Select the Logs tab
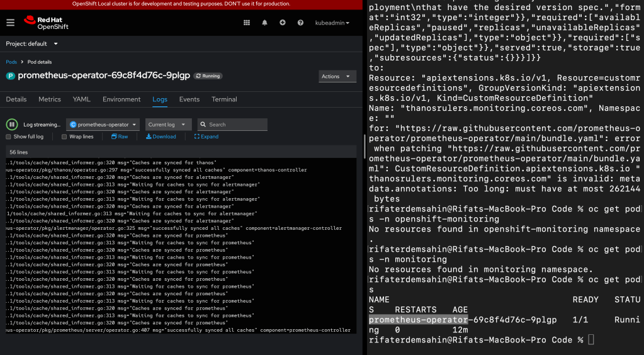 [x=160, y=99]
